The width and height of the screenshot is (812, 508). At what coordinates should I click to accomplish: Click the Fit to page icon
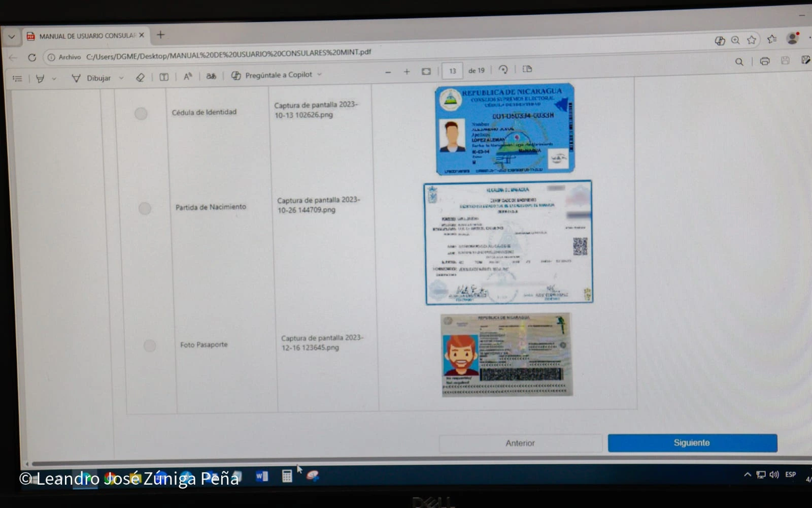426,72
